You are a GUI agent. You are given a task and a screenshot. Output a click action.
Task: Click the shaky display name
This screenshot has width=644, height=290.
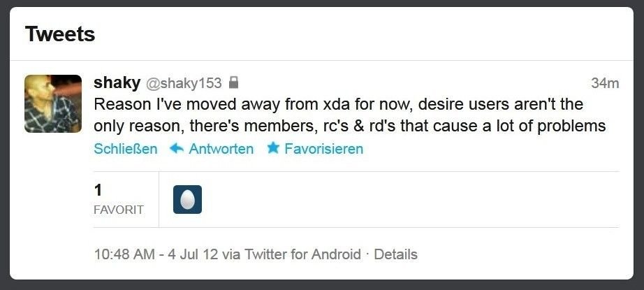[x=117, y=83]
